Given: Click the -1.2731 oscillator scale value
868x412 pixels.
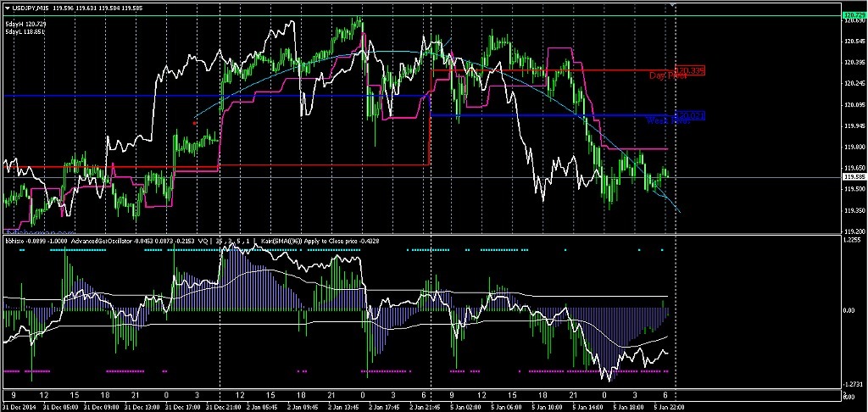Looking at the screenshot, I should (x=851, y=383).
